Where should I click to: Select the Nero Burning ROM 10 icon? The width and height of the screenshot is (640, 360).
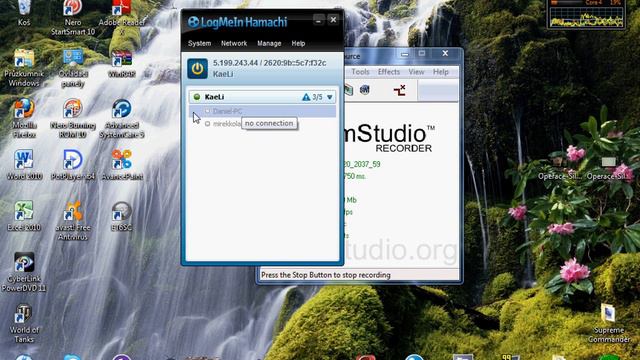(73, 119)
